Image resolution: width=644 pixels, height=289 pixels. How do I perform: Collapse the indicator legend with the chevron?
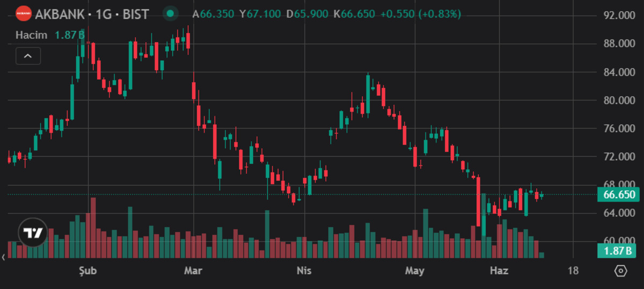click(28, 56)
